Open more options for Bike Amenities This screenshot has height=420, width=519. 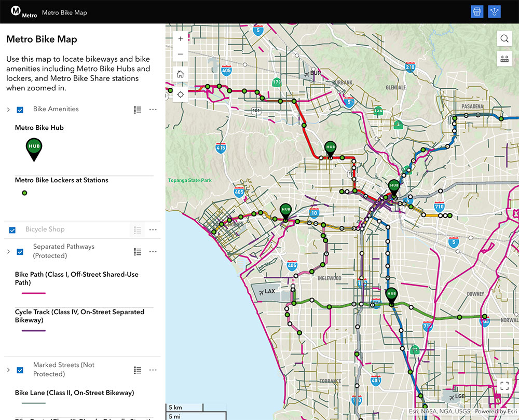coord(153,110)
